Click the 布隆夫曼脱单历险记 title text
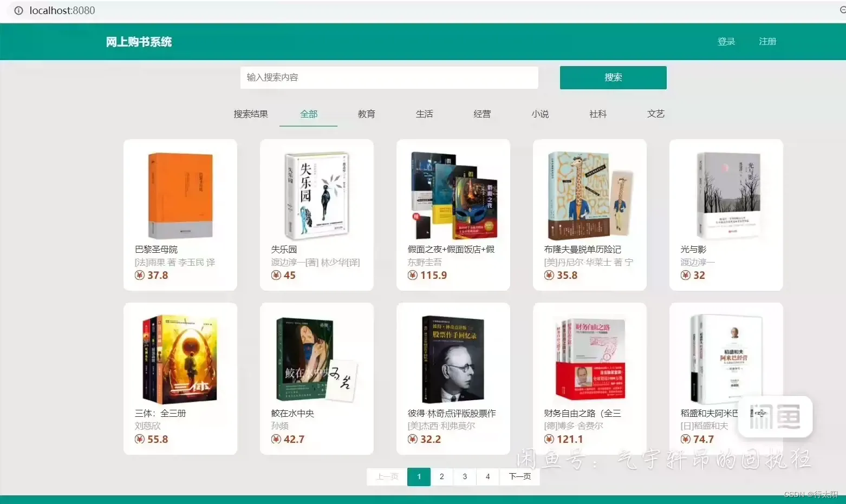The image size is (846, 504). [583, 249]
